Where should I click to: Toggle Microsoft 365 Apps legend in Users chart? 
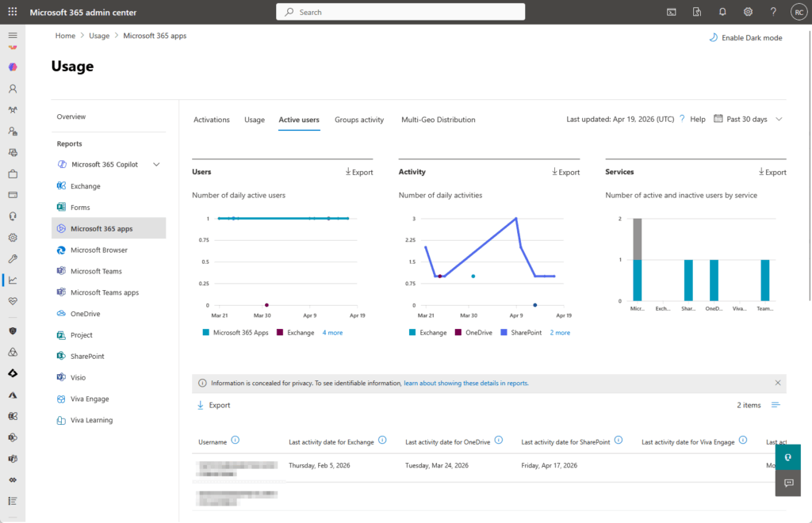coord(236,333)
